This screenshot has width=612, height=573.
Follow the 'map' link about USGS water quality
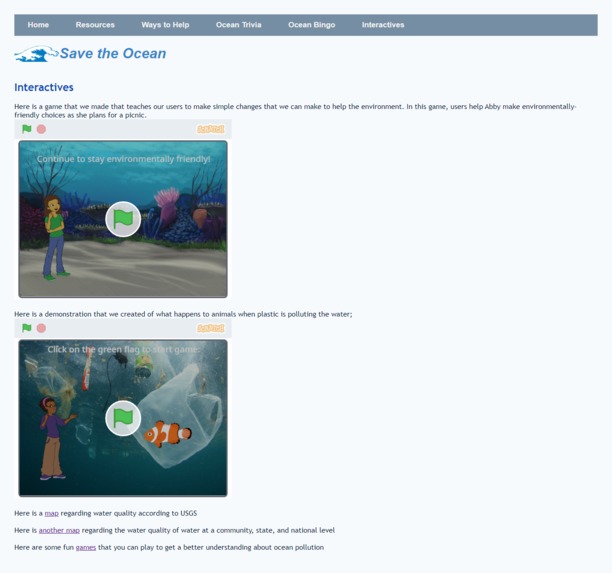click(52, 513)
